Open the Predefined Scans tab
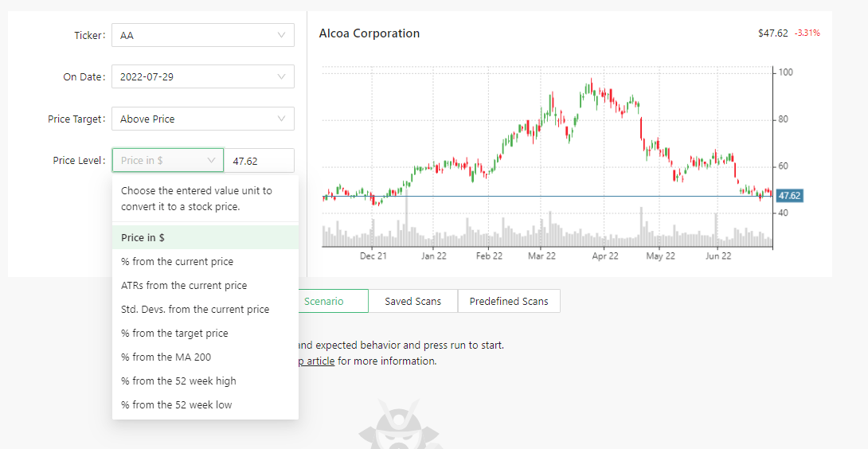Image resolution: width=868 pixels, height=449 pixels. click(509, 301)
